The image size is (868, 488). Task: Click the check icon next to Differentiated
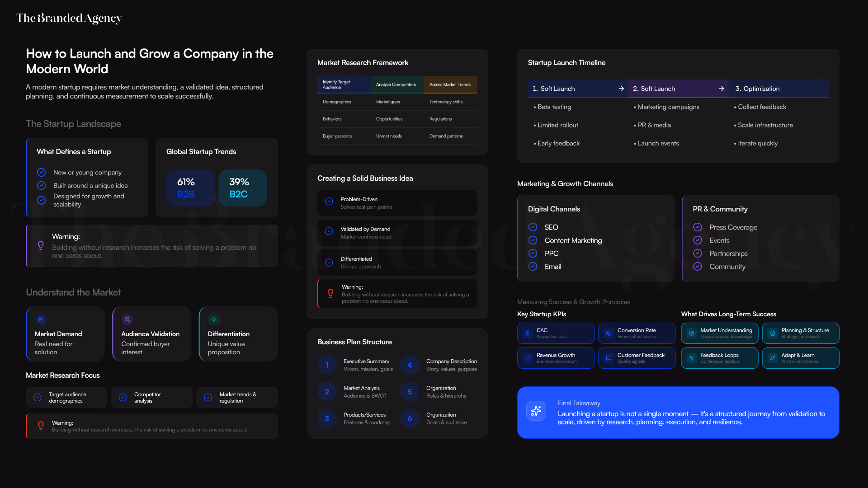tap(329, 262)
